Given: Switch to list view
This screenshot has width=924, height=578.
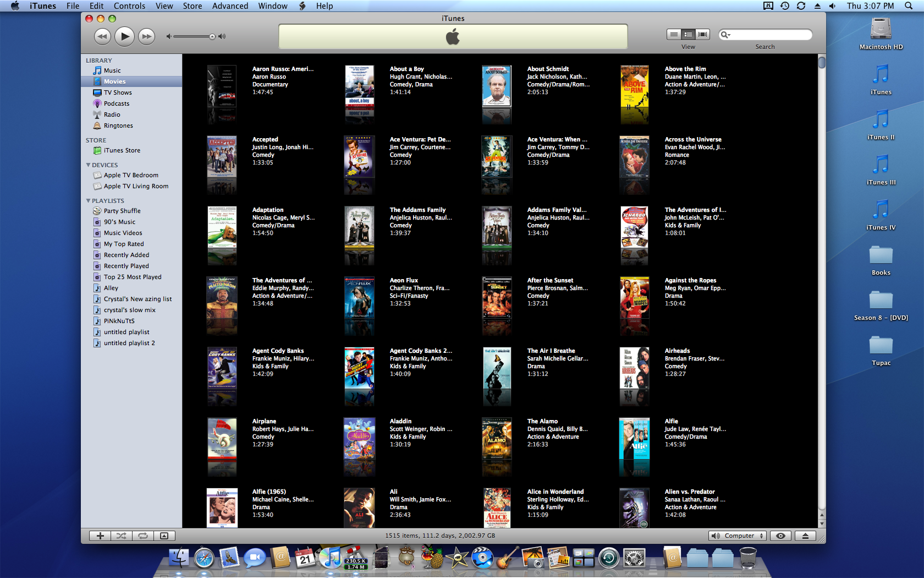Looking at the screenshot, I should tap(674, 34).
